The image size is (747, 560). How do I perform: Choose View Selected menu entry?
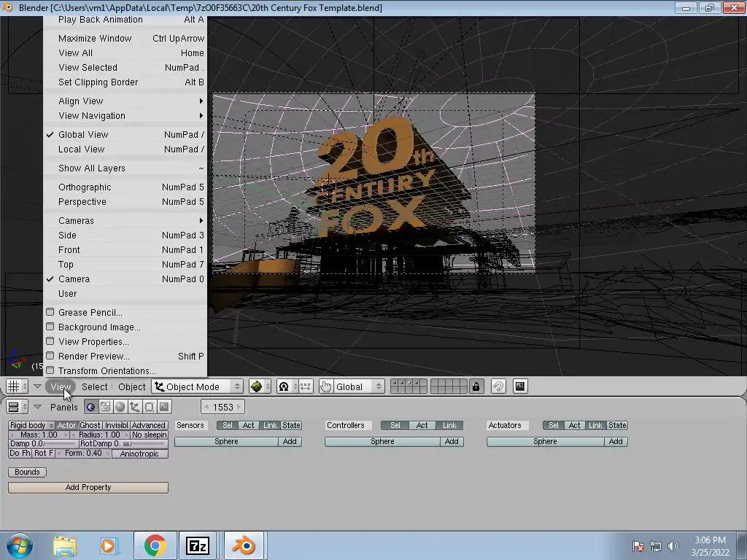pyautogui.click(x=125, y=68)
